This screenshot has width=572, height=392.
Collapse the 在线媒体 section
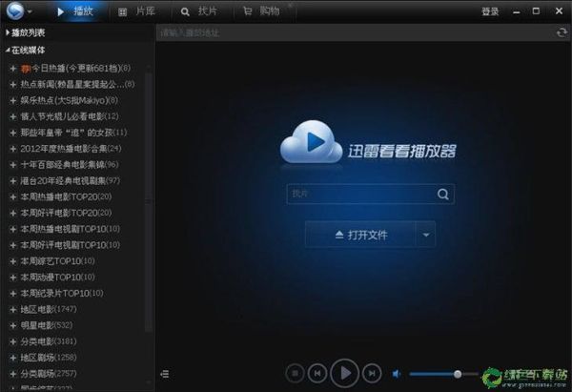coord(9,50)
